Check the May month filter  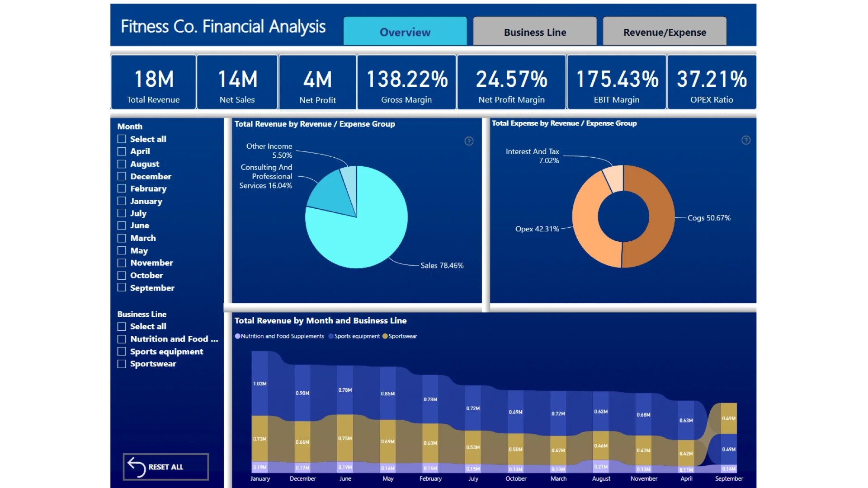pyautogui.click(x=122, y=250)
